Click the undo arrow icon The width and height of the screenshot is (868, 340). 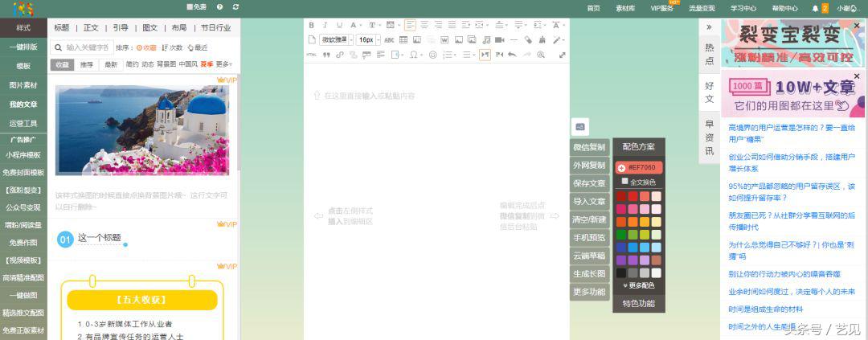(x=511, y=55)
